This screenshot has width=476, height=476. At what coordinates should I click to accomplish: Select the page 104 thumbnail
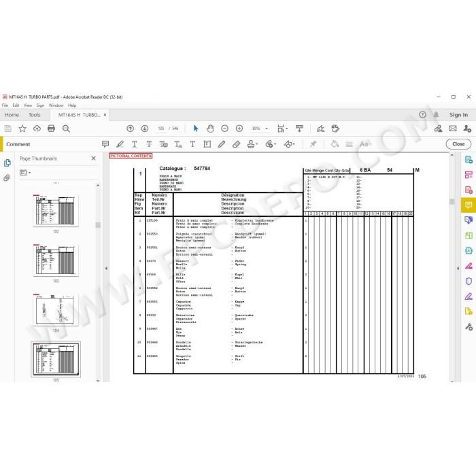tap(56, 309)
